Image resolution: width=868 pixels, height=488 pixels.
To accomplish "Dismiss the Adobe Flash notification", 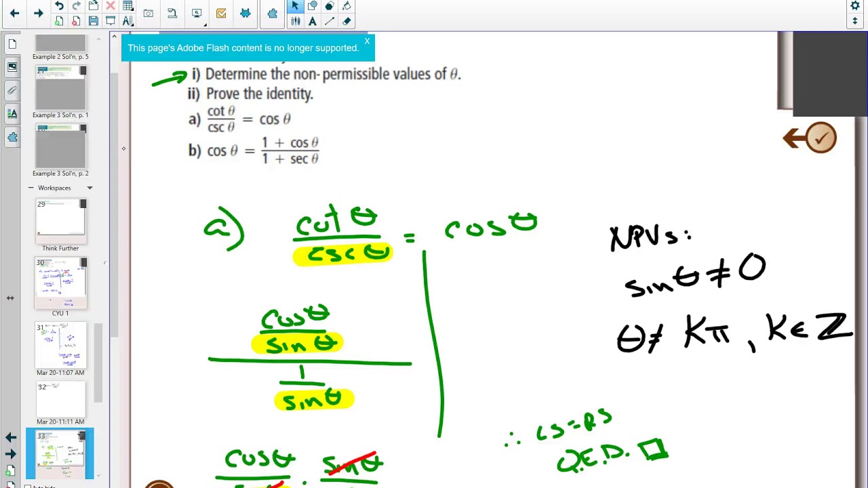I will pos(367,41).
